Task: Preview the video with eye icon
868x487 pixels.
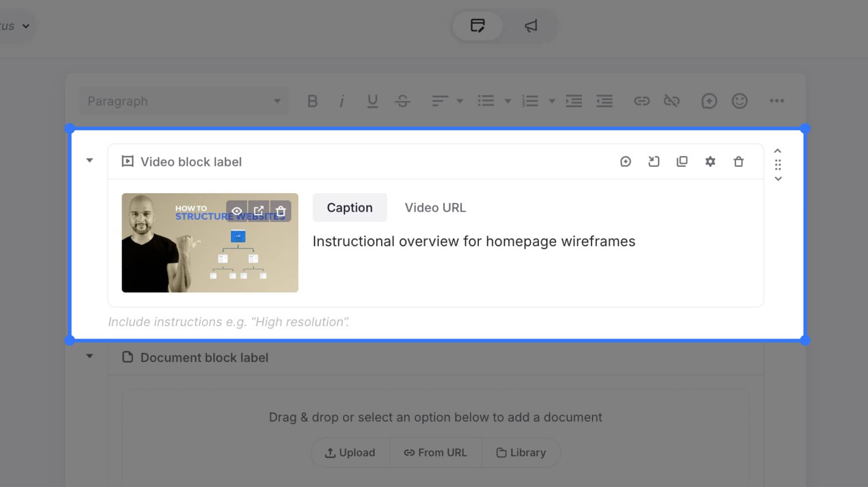Action: [237, 211]
